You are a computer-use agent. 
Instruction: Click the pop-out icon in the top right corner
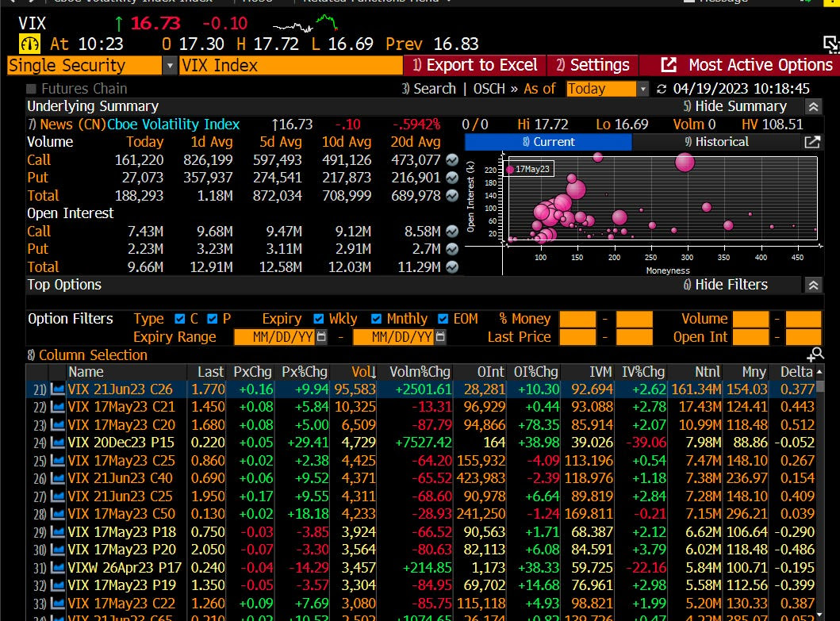[831, 45]
